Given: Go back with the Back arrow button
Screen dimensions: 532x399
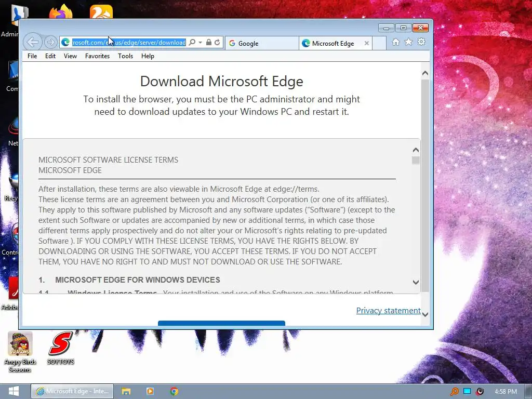Looking at the screenshot, I should (33, 42).
